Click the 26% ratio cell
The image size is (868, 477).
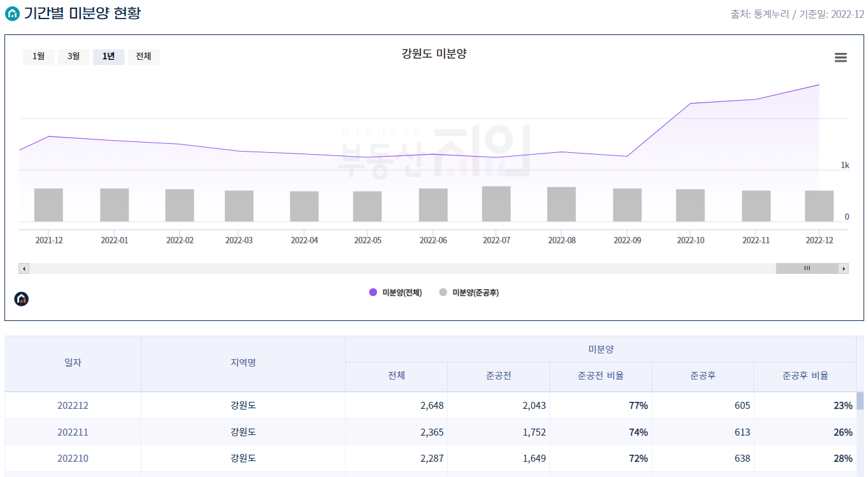(x=805, y=432)
